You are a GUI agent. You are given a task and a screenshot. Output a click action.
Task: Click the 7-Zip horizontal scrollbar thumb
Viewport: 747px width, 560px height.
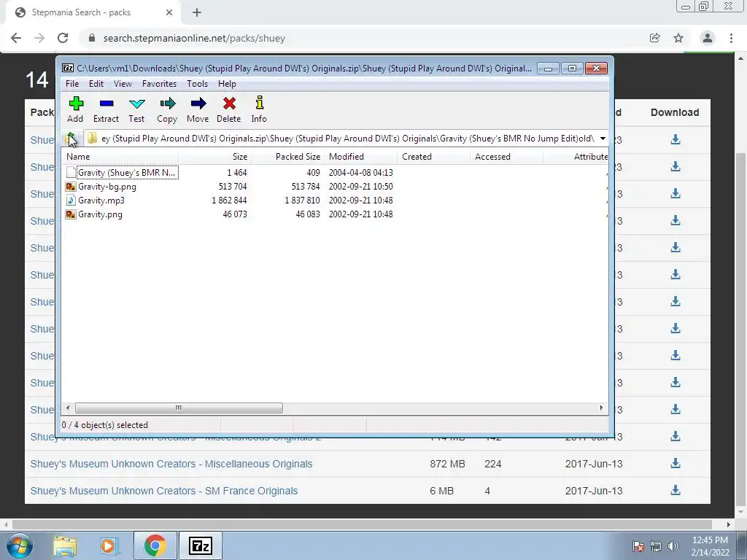coord(179,408)
